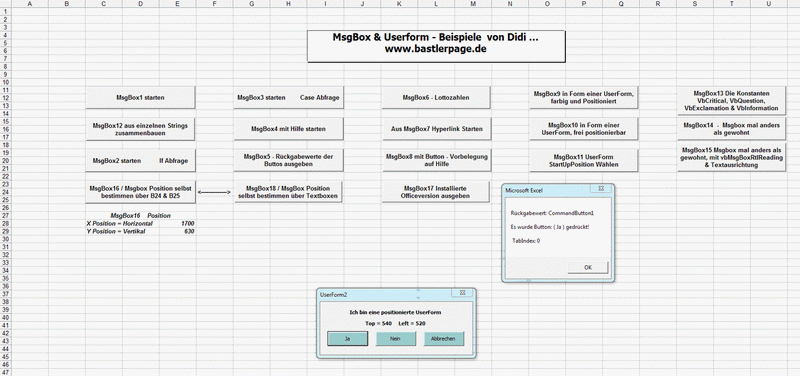Viewport: 800px width, 376px height.
Task: Confirm Microsoft Excel dialog with OK
Action: [x=588, y=267]
